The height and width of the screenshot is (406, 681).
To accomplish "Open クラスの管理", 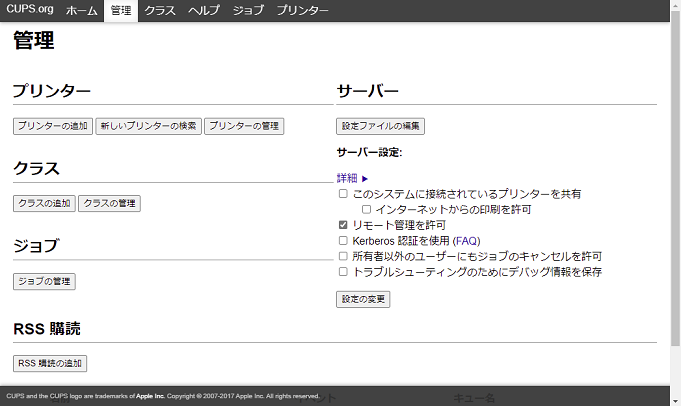I will coord(109,204).
